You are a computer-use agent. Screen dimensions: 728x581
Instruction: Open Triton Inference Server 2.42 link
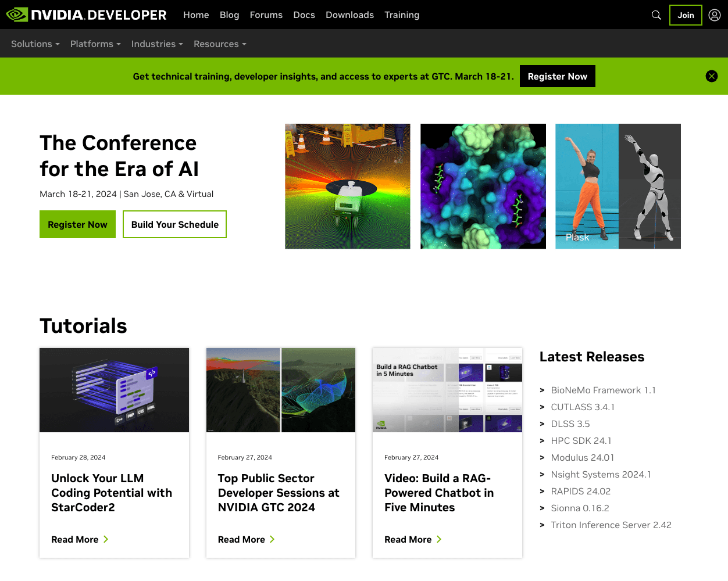click(x=611, y=525)
